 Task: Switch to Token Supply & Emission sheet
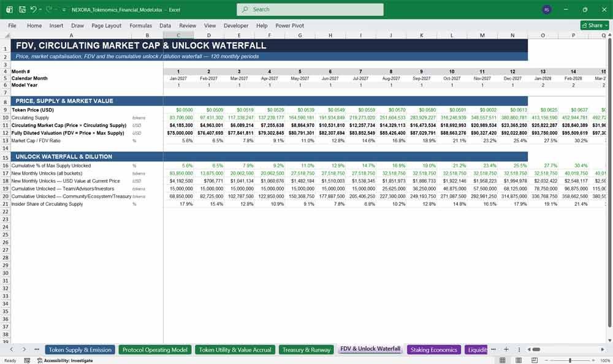click(x=80, y=349)
